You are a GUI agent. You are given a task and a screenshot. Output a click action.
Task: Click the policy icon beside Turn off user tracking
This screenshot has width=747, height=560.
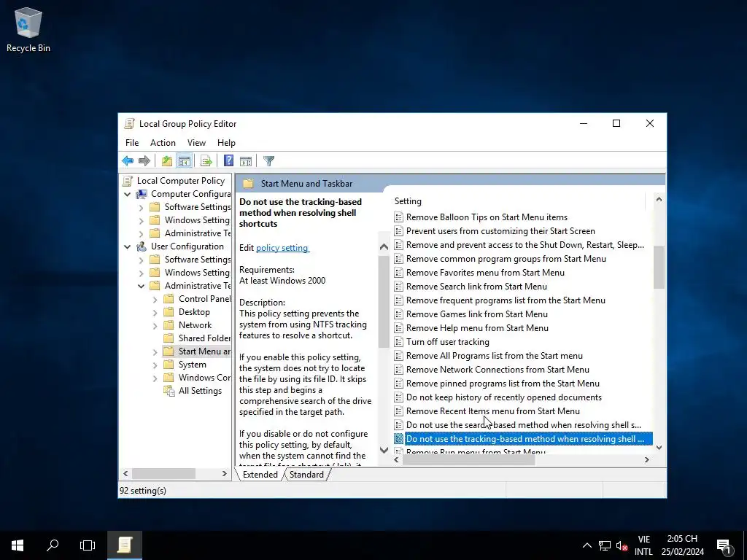click(399, 342)
